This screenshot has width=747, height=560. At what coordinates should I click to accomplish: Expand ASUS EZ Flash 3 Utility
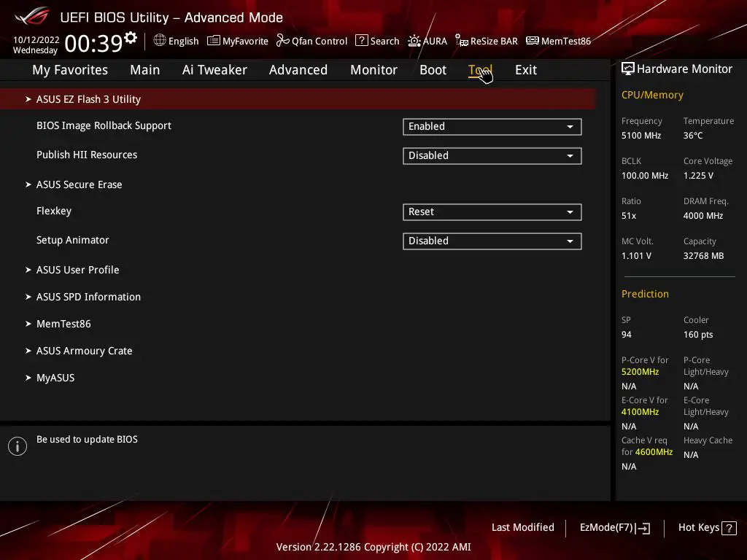[298, 99]
